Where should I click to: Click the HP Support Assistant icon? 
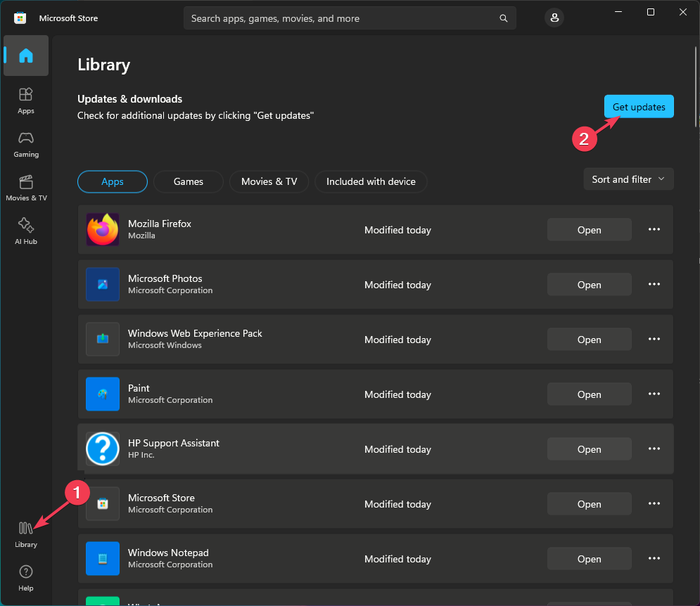(103, 449)
